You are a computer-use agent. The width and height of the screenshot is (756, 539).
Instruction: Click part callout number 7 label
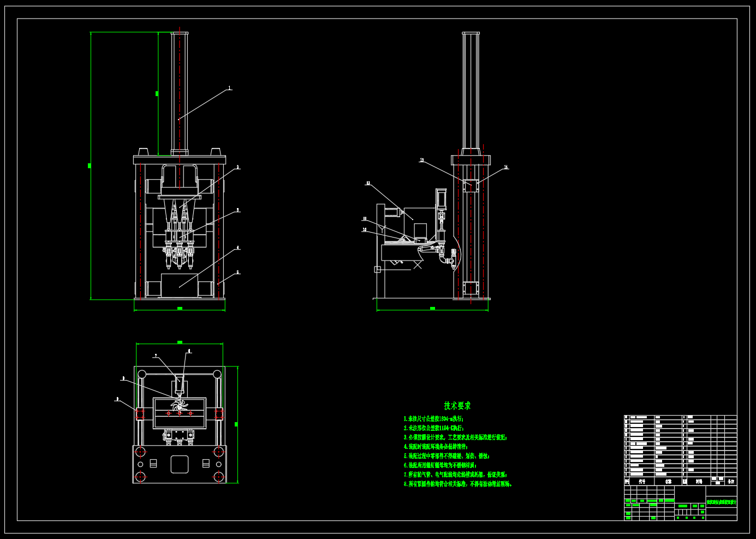(156, 356)
